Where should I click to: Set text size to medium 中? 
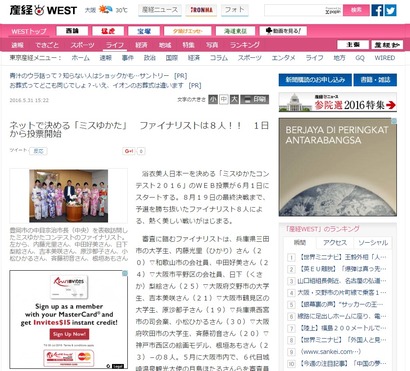224,99
